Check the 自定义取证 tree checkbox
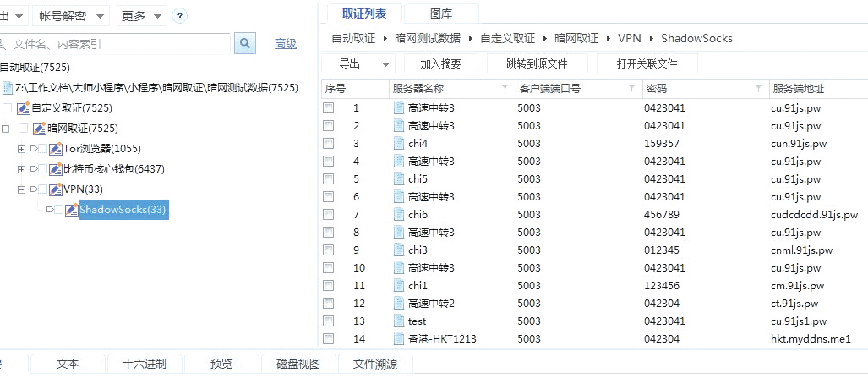Screen dimensions: 868x384 [8, 108]
